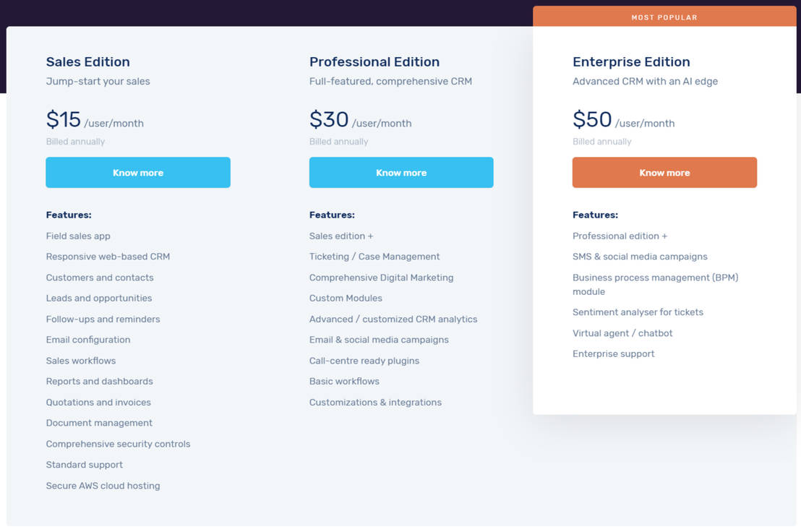The image size is (801, 532).
Task: Click orange Know more for Enterprise Edition
Action: 664,173
